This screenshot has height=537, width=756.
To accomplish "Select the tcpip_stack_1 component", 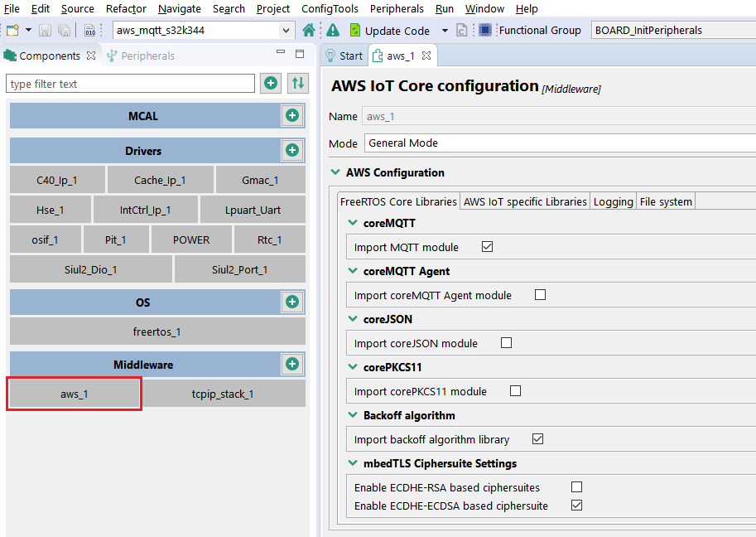I will (223, 394).
